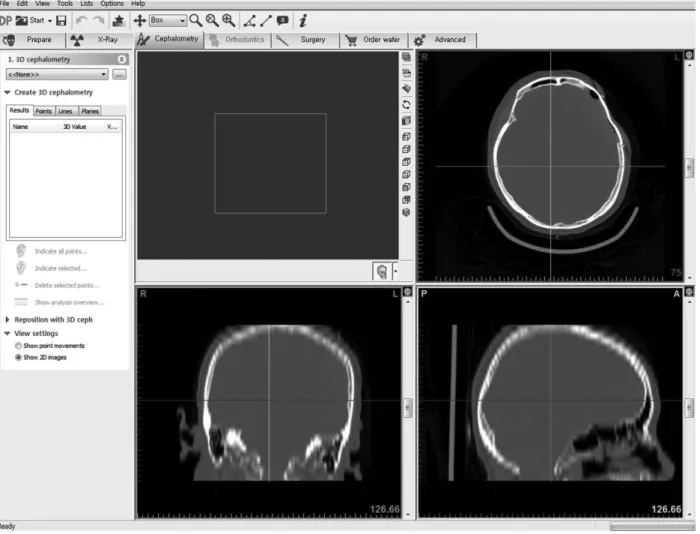700x534 pixels.
Task: Click the solid shaded cube icon
Action: pyautogui.click(x=406, y=121)
